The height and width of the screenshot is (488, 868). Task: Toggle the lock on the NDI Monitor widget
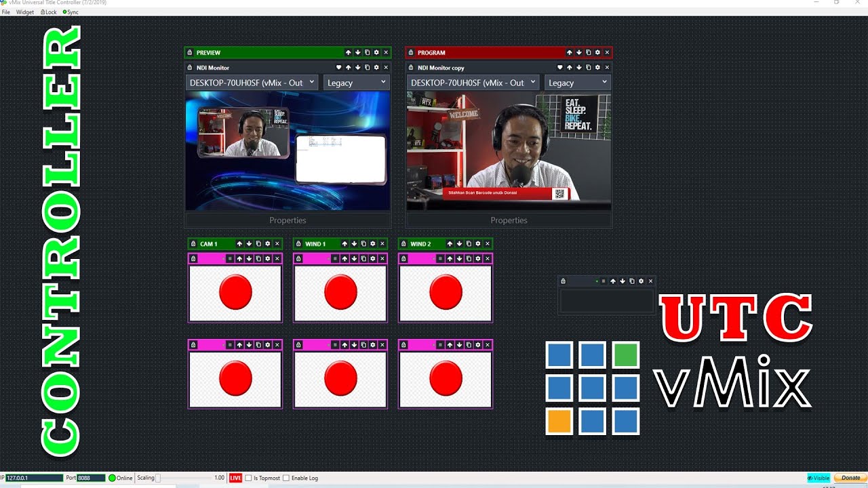[189, 67]
